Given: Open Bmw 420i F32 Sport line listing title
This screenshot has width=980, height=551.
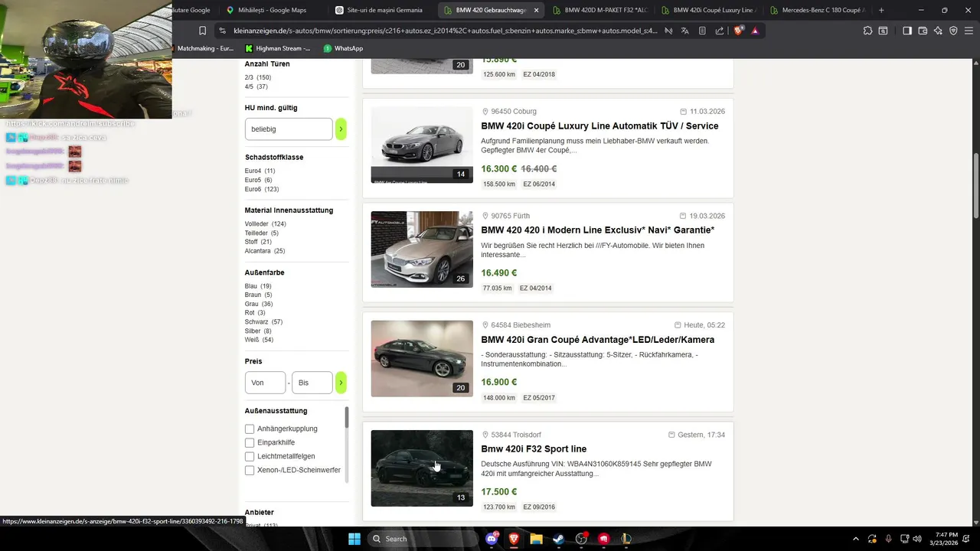Looking at the screenshot, I should point(534,448).
